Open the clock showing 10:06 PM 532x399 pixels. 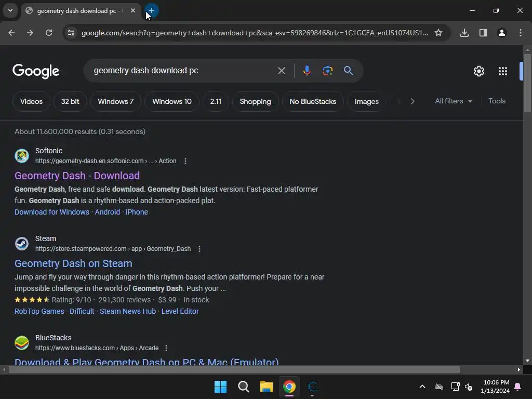coord(495,387)
